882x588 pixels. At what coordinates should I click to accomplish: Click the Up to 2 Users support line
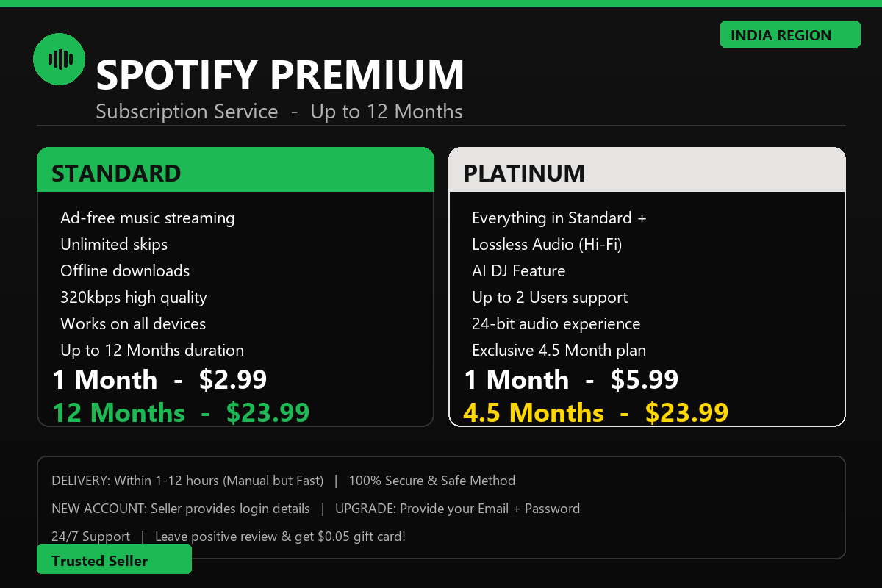click(x=550, y=298)
